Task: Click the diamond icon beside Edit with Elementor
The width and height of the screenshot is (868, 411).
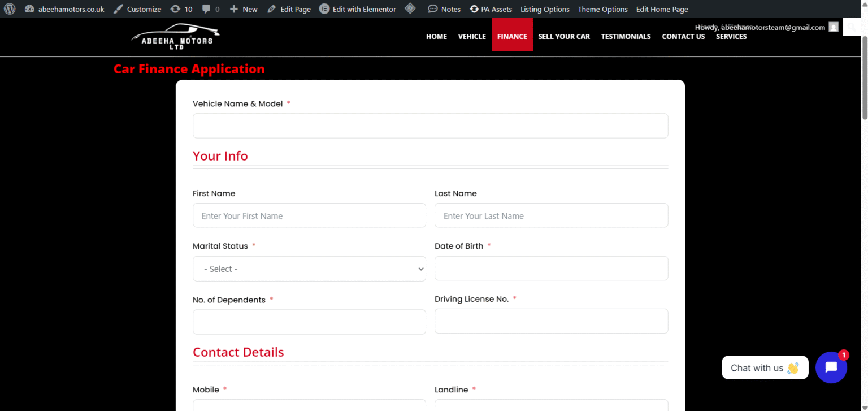Action: point(411,9)
